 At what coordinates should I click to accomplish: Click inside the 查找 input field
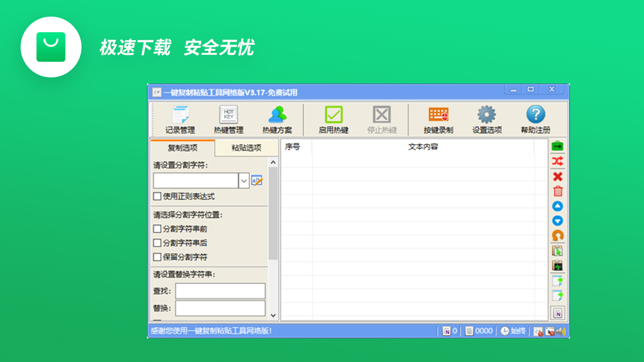pyautogui.click(x=220, y=291)
